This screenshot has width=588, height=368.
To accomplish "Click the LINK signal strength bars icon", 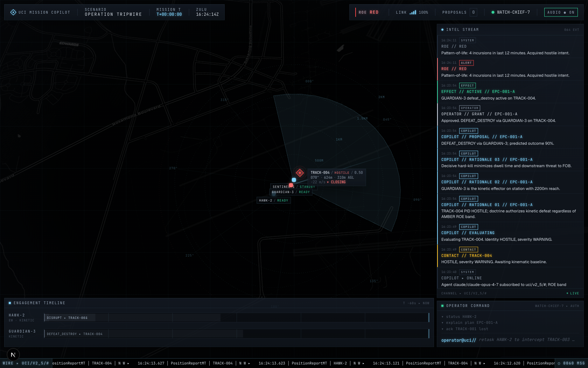I will point(413,12).
